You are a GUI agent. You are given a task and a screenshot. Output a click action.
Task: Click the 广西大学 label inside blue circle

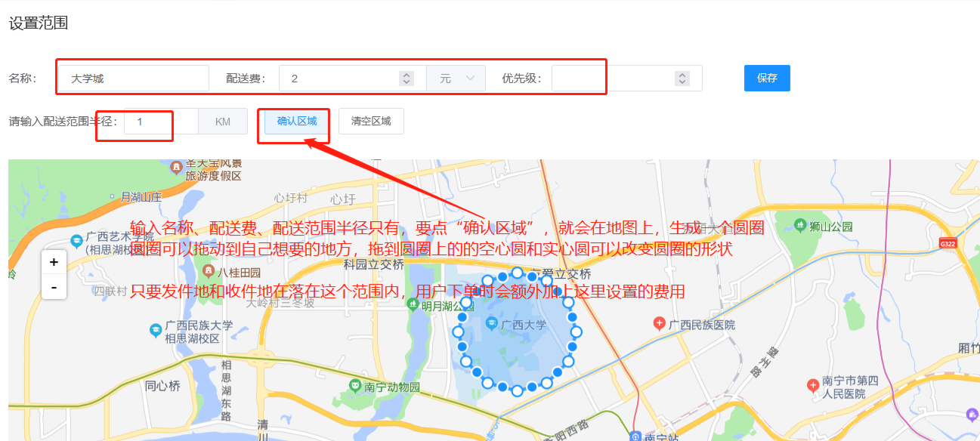pos(524,325)
